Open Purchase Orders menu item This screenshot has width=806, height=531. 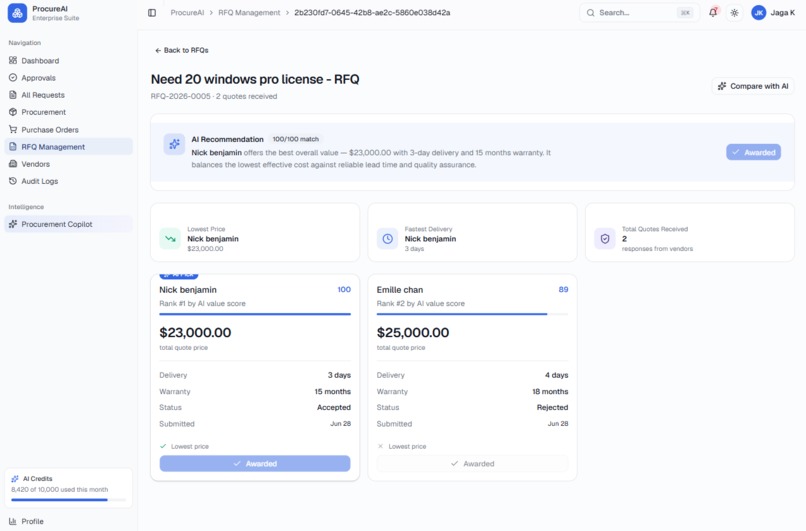coord(68,130)
